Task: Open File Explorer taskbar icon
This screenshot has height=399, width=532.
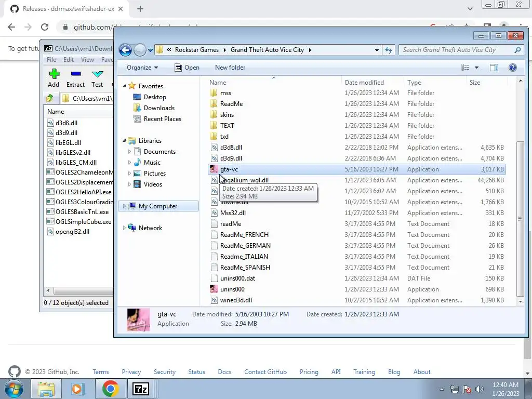Action: [x=46, y=389]
